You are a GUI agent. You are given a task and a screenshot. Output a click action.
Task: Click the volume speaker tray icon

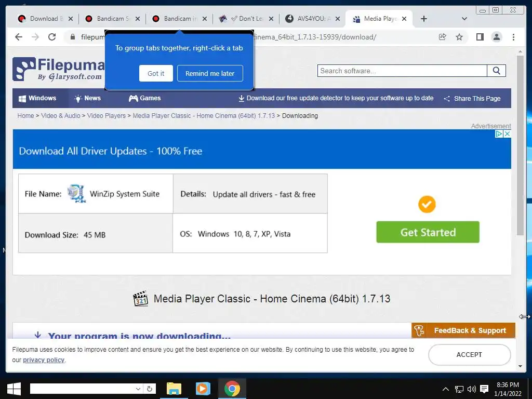coord(472,389)
